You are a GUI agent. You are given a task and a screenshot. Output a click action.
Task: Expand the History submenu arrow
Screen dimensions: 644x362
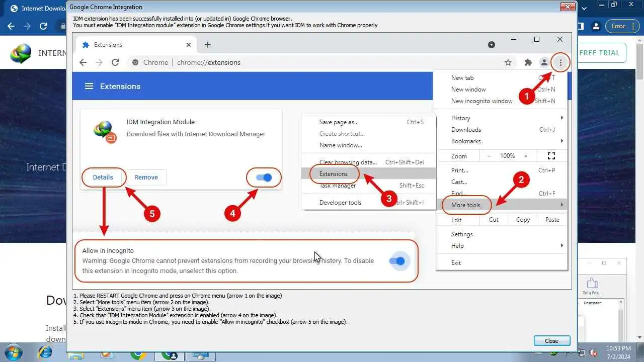[x=561, y=118]
